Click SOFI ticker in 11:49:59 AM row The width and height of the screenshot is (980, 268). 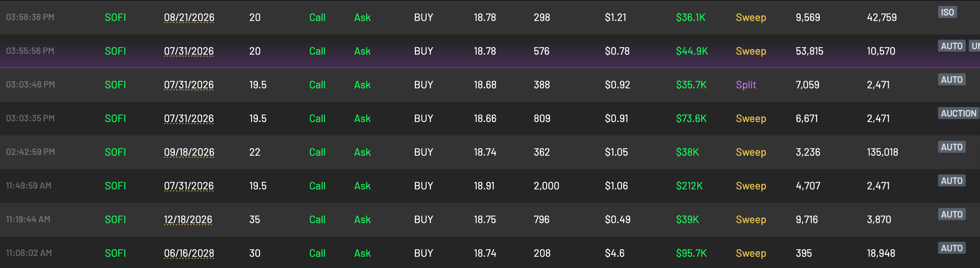click(x=115, y=186)
